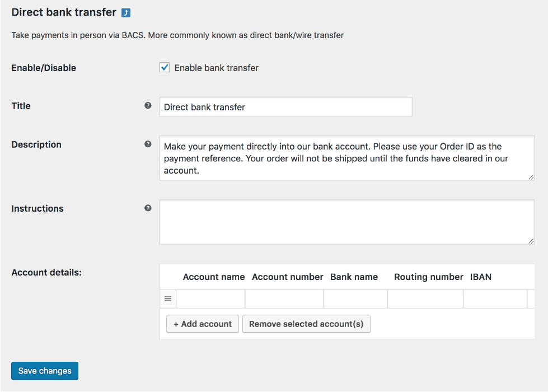
Task: Click the Account number input cell
Action: 284,298
